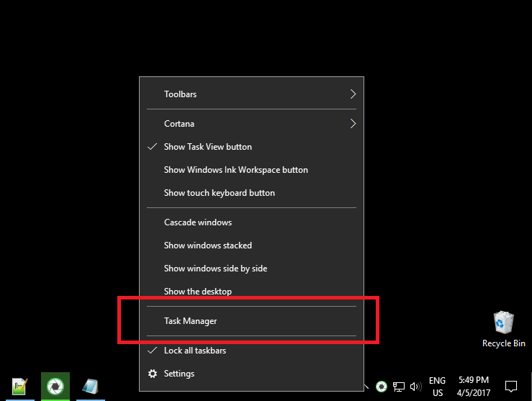Expand the Toolbars submenu
Image resolution: width=532 pixels, height=401 pixels.
(x=251, y=94)
